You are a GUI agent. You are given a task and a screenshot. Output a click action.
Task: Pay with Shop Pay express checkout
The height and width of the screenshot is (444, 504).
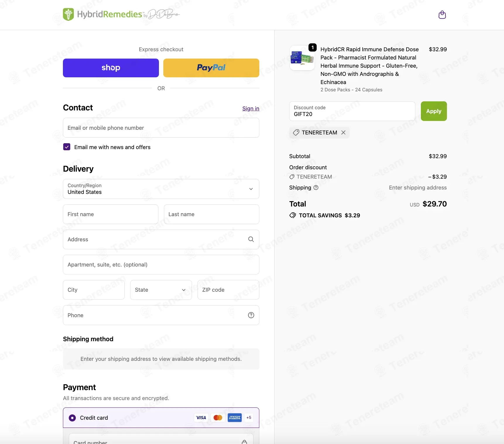(x=111, y=68)
